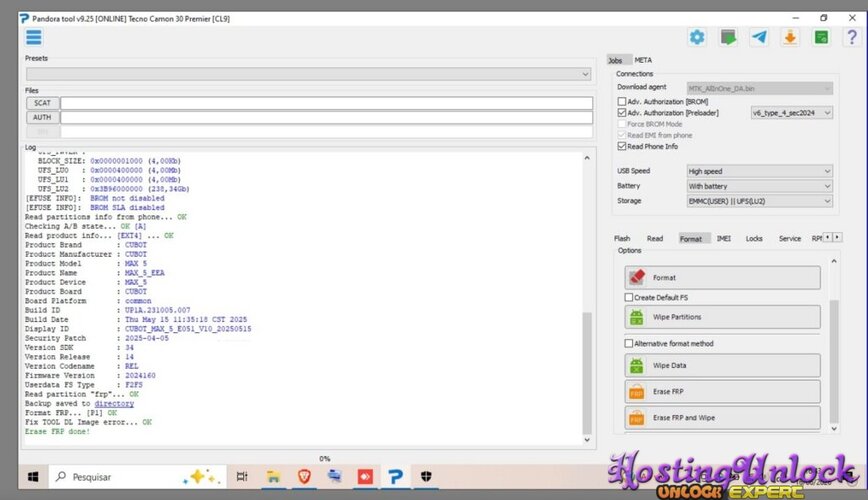
Task: Open settings via the blue gear icon
Action: 697,37
